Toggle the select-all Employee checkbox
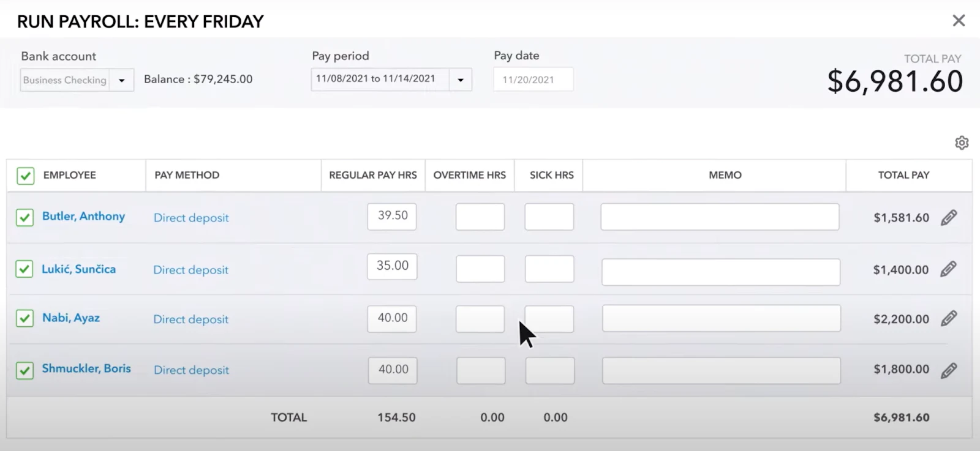 point(25,176)
